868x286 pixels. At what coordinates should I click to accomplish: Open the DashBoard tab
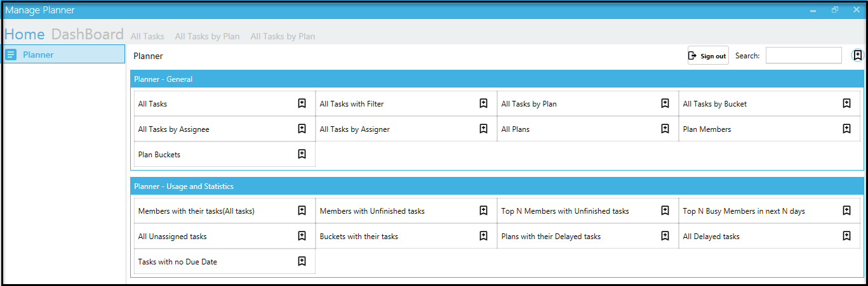pos(88,34)
